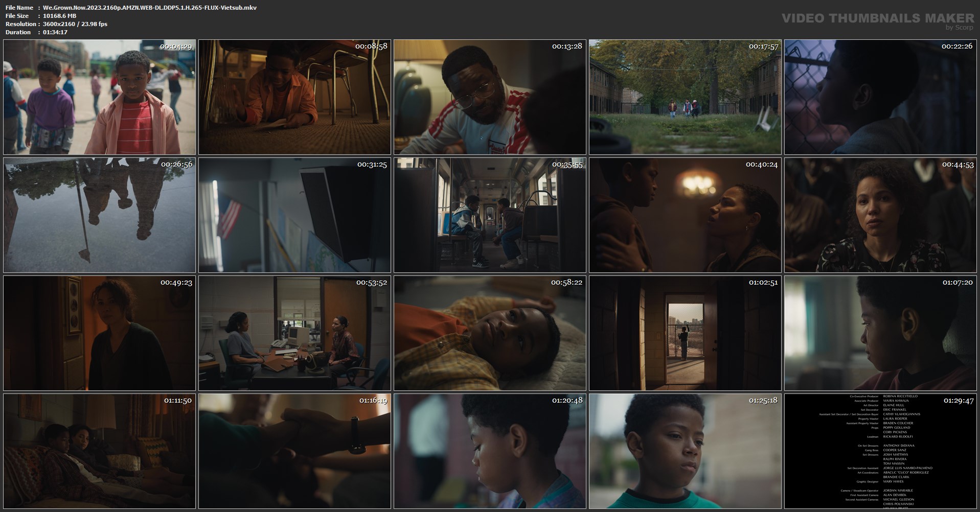Open the thumbnail at 00:04:29
This screenshot has width=980, height=512.
tap(100, 97)
